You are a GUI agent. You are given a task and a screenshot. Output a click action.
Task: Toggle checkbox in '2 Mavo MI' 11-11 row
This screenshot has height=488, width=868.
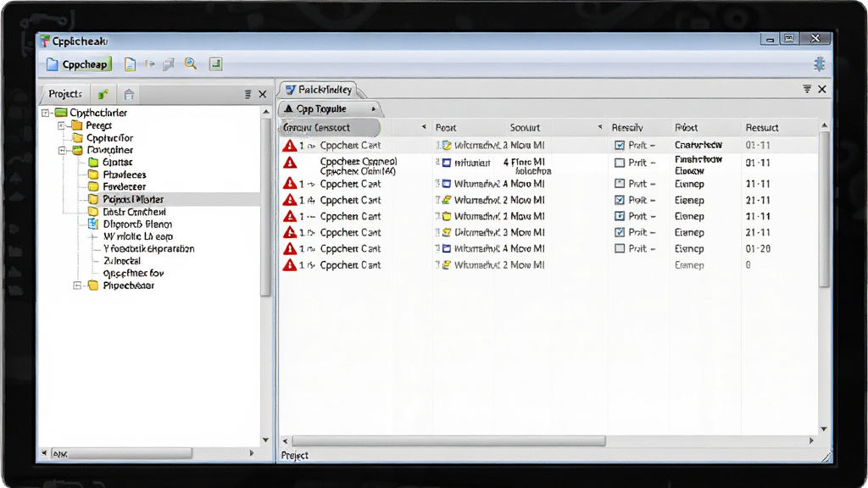(620, 216)
